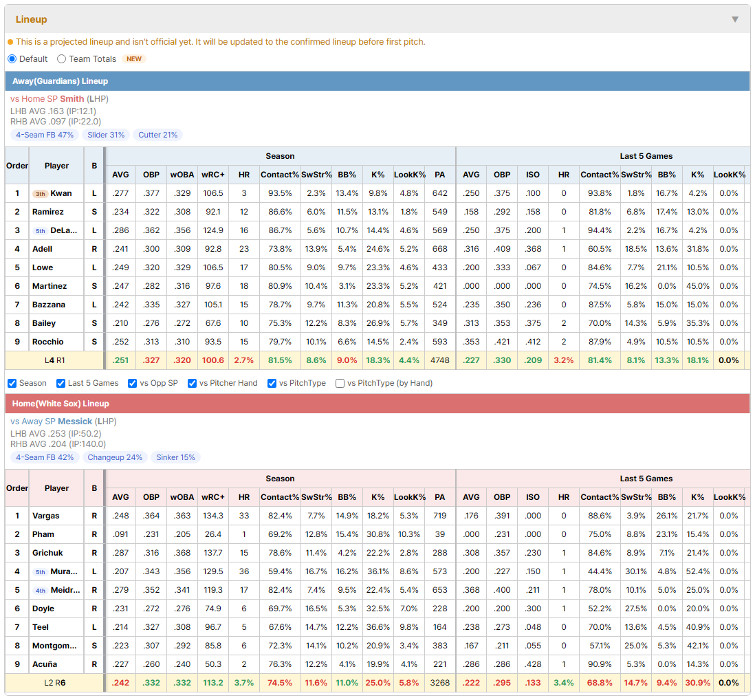Click the Home(White Sox) Lineup header bar
The image size is (755, 700).
click(x=377, y=404)
